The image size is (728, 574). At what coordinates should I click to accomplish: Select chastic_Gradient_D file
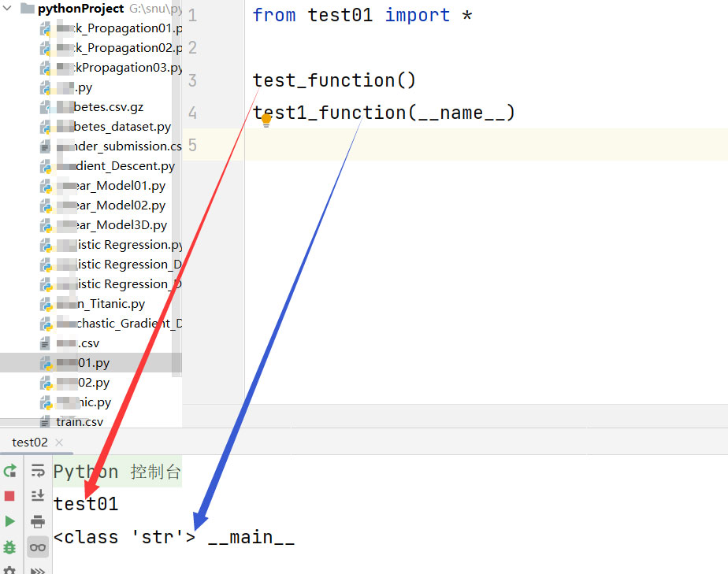pos(111,324)
